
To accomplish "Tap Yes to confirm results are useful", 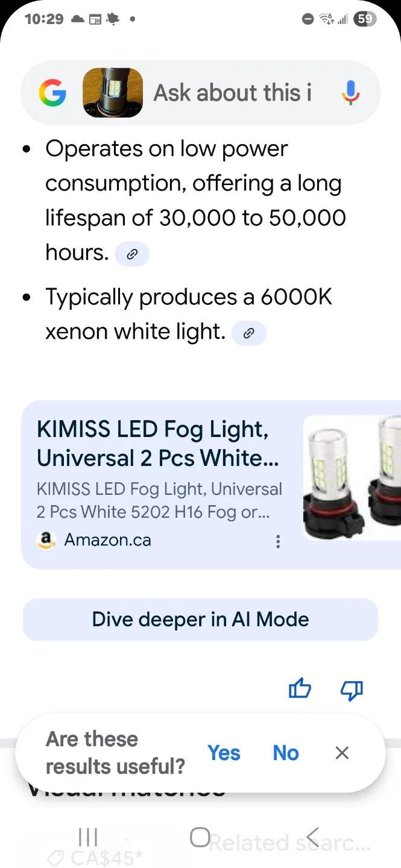I will click(x=224, y=753).
